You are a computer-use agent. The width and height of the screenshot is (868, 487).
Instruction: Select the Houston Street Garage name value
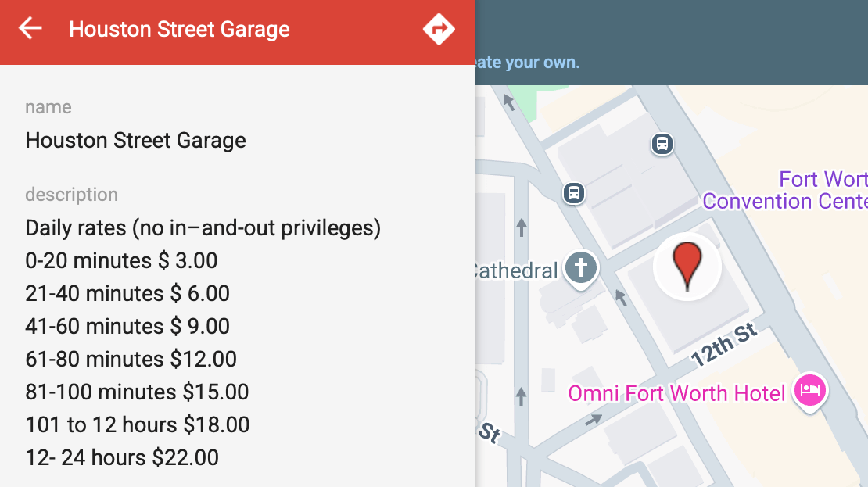tap(135, 141)
